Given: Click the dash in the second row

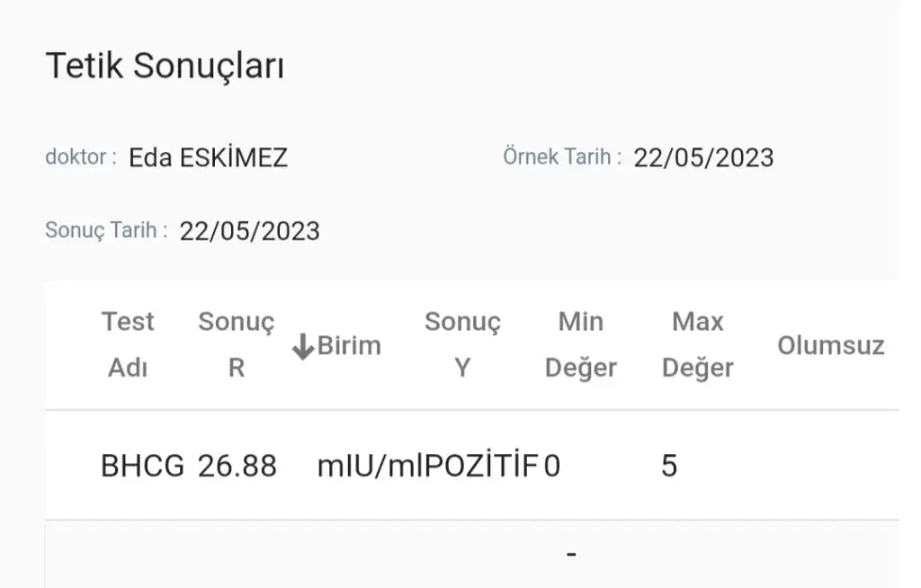Looking at the screenshot, I should [571, 554].
